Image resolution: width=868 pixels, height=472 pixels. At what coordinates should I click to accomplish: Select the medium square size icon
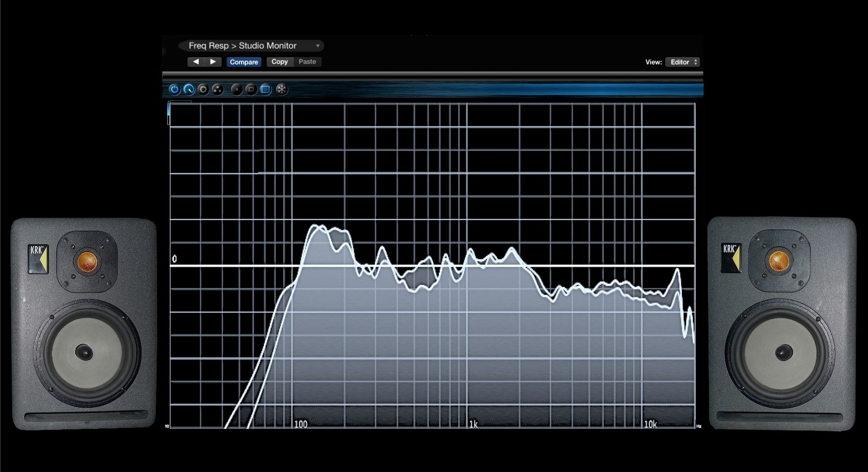coord(251,89)
